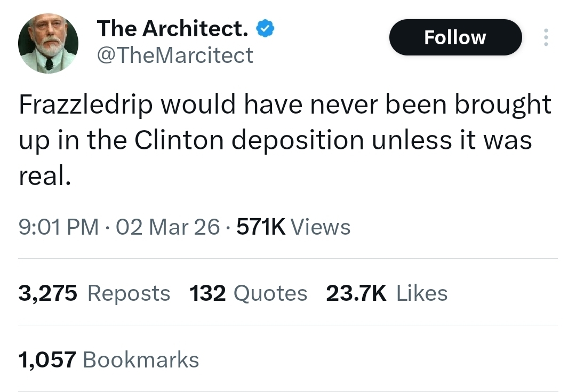Click the blue verified badge
Viewport: 576px width, 392px height.
[x=265, y=29]
